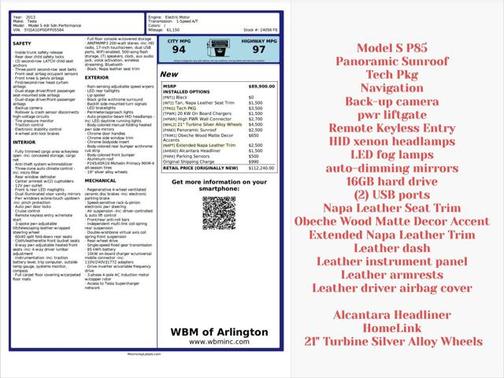Click red 'Extended Napa Leather Trim' feature line
Viewport: 504px width, 378px height.
pyautogui.click(x=392, y=235)
